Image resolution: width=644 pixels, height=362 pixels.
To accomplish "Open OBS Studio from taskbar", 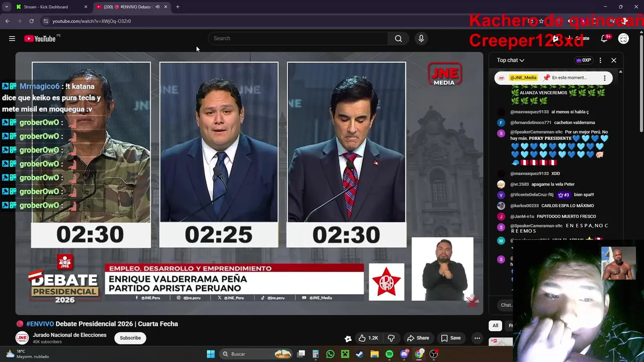I will [x=434, y=354].
